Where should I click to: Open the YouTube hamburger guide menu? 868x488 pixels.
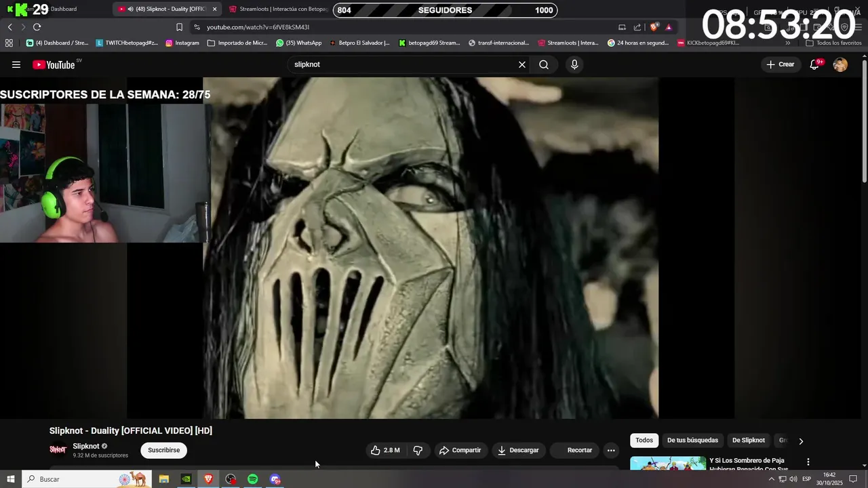click(x=16, y=64)
